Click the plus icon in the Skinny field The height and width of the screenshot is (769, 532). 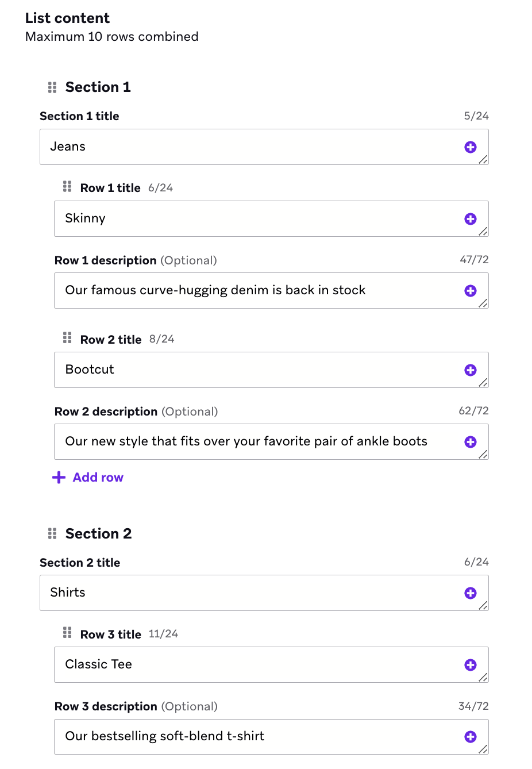coord(471,219)
